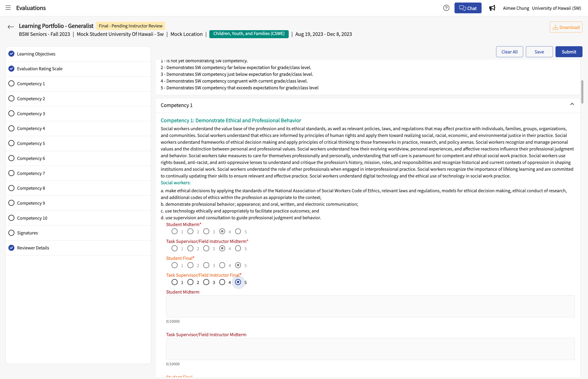Select rating 4 for Student Final
Viewport: 588px width, 379px height.
point(222,265)
